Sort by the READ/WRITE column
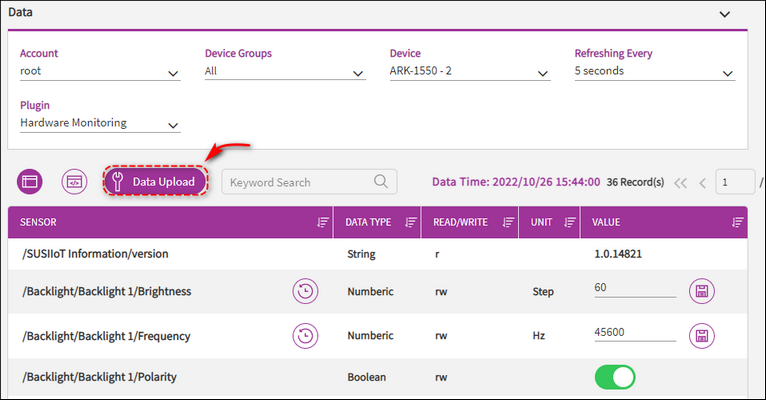 (508, 223)
